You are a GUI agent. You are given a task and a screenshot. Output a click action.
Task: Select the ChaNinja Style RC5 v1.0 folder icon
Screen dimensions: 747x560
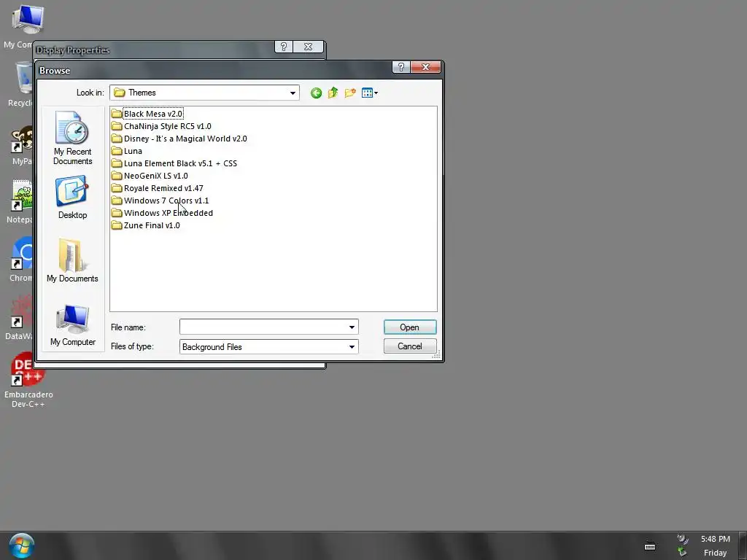pyautogui.click(x=117, y=125)
